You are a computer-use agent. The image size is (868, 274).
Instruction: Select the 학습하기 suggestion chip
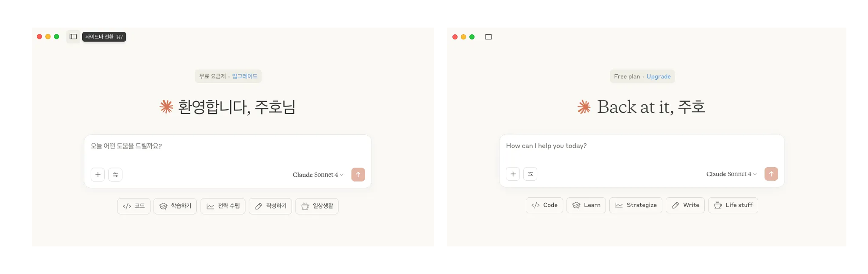[175, 206]
